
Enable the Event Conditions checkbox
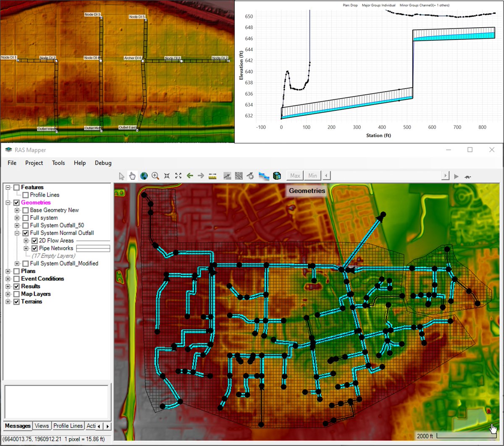(17, 279)
